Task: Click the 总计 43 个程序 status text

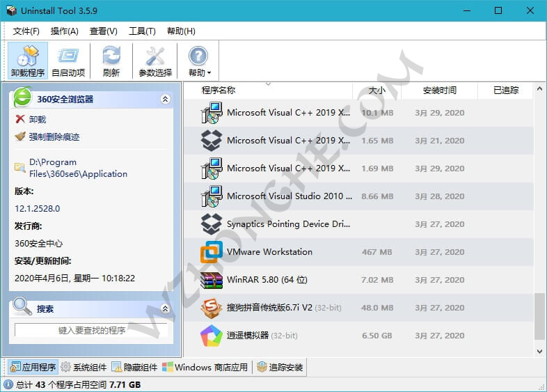Action: 78,384
